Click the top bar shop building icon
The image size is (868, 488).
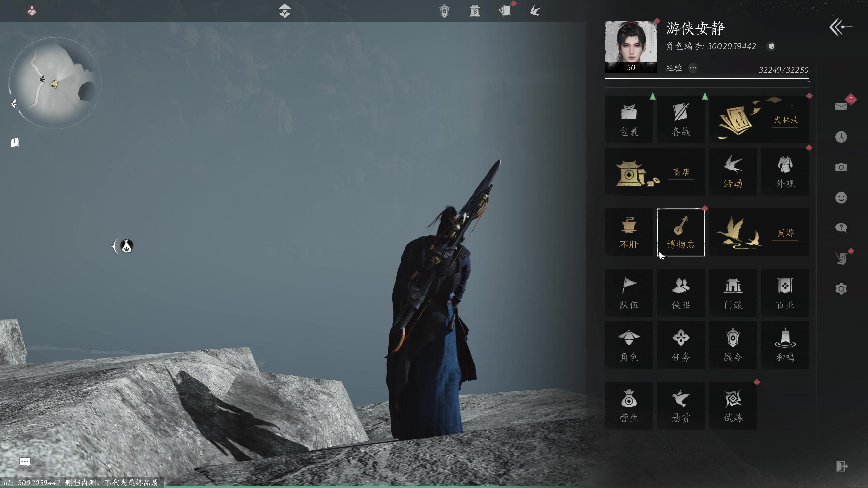475,11
